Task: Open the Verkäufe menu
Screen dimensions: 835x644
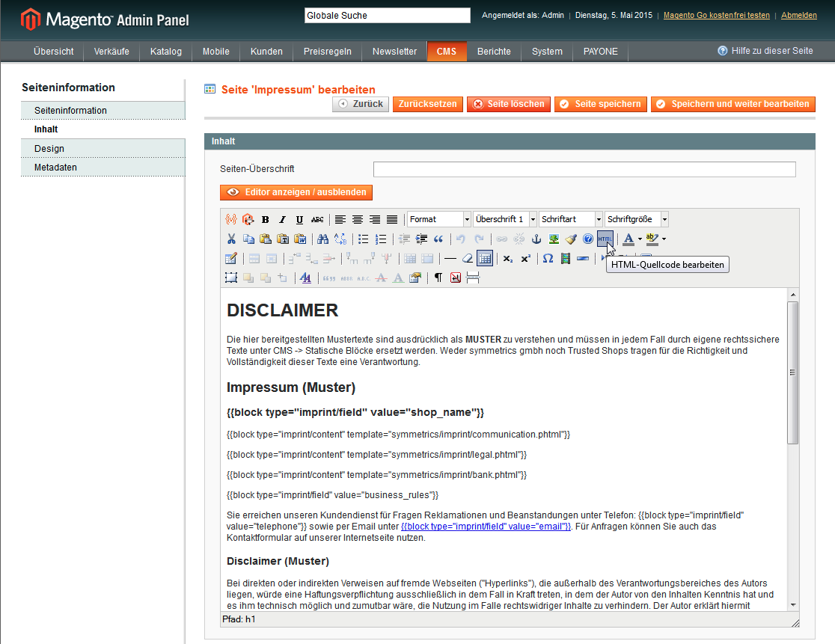Action: pos(111,52)
